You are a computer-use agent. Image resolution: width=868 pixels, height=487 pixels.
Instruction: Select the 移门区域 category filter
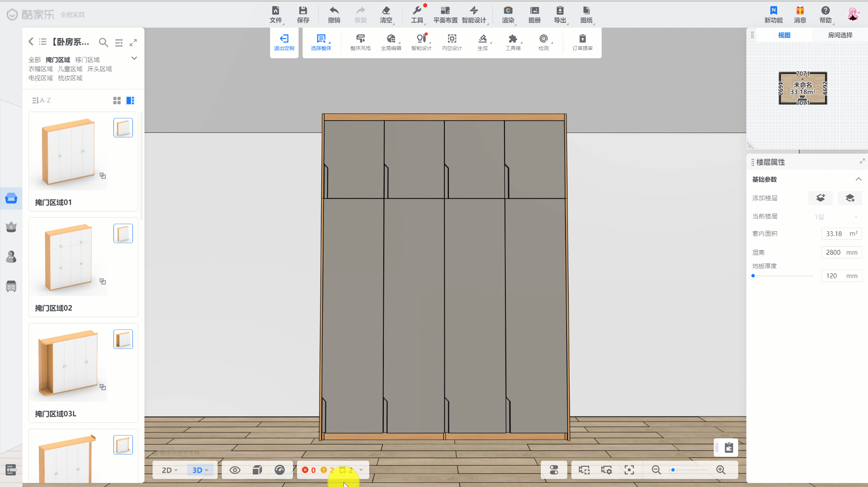tap(87, 60)
